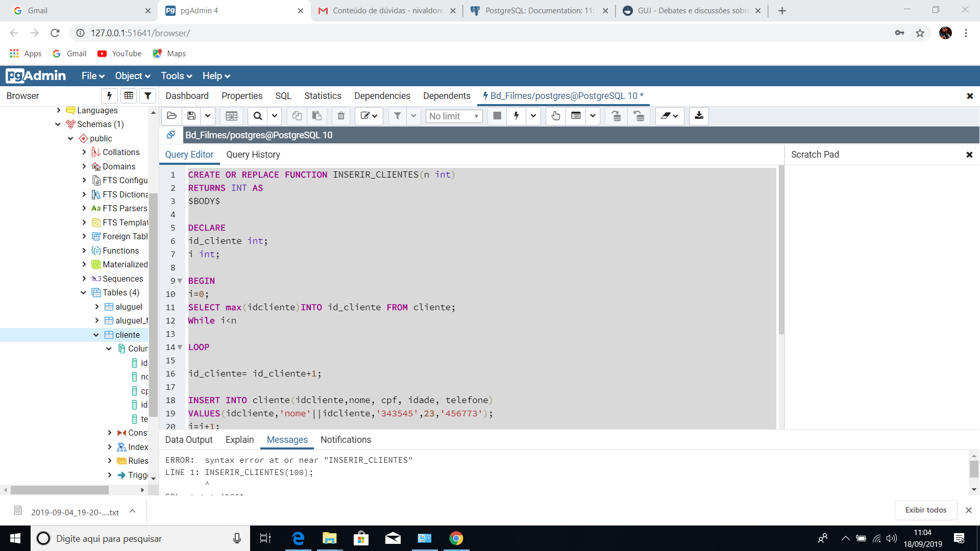The height and width of the screenshot is (551, 980).
Task: Click the query editor vertical scrollbar
Action: [781, 250]
